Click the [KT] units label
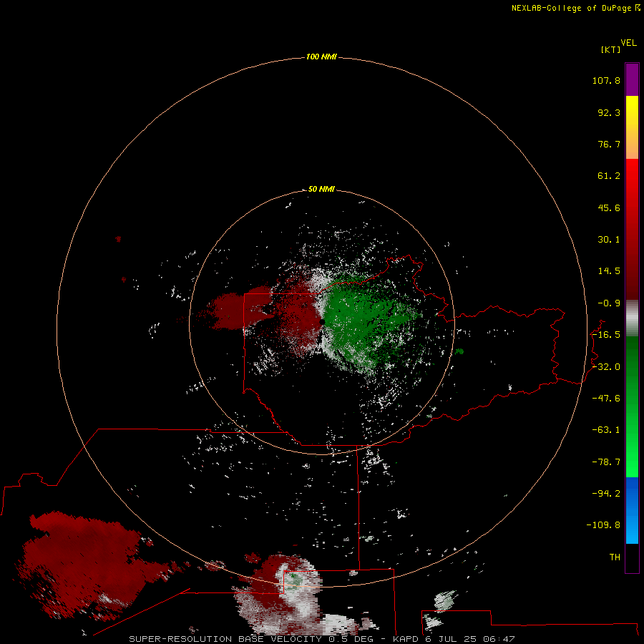 point(611,49)
